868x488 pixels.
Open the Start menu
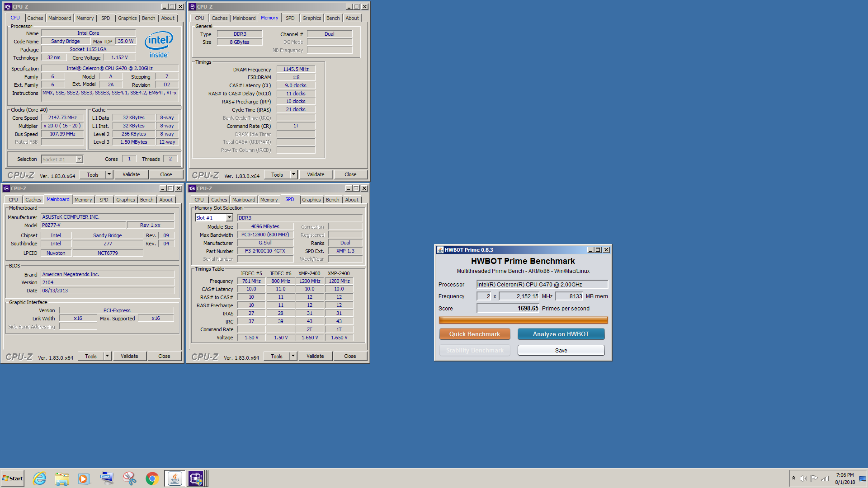(13, 479)
